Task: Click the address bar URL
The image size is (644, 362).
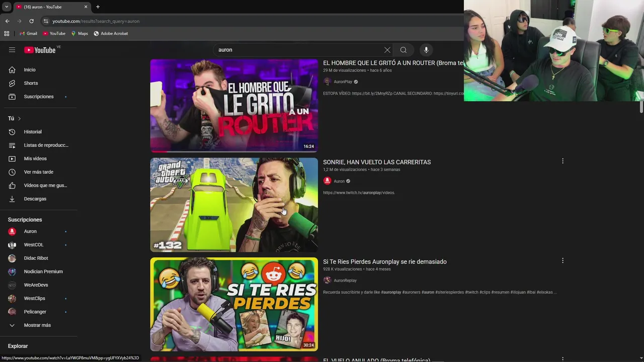Action: [x=96, y=21]
